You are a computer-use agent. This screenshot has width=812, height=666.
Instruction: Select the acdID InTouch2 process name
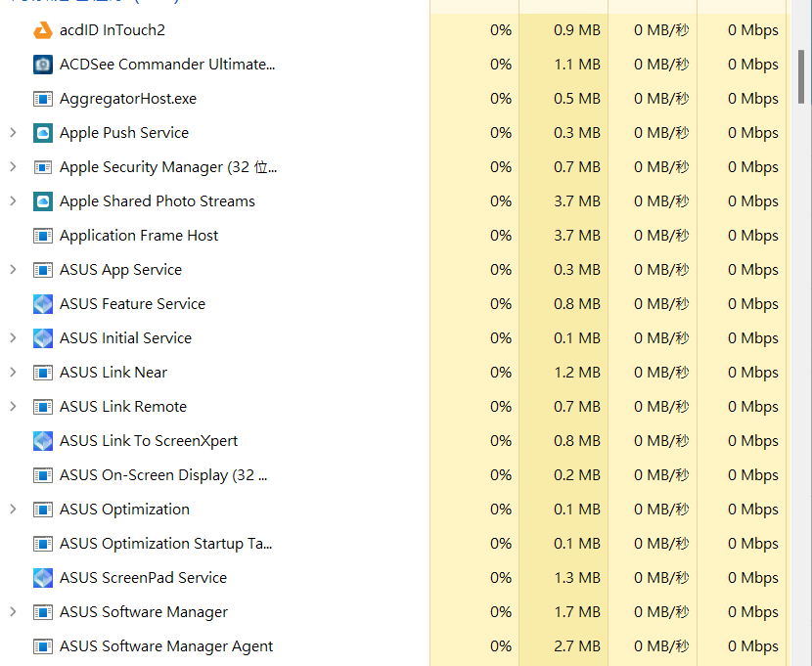pyautogui.click(x=113, y=30)
